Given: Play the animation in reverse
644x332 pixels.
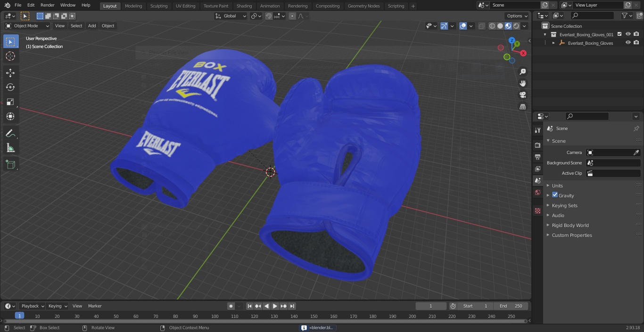Looking at the screenshot, I should pos(267,306).
